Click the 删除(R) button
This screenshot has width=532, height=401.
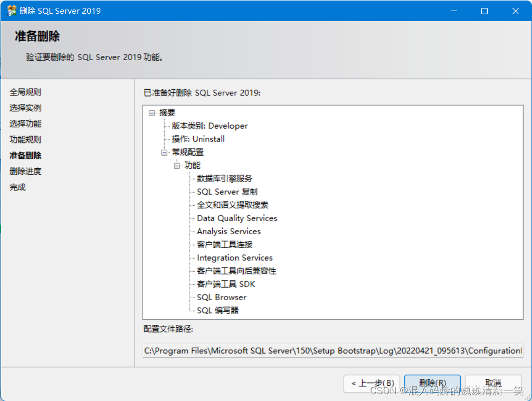[432, 384]
